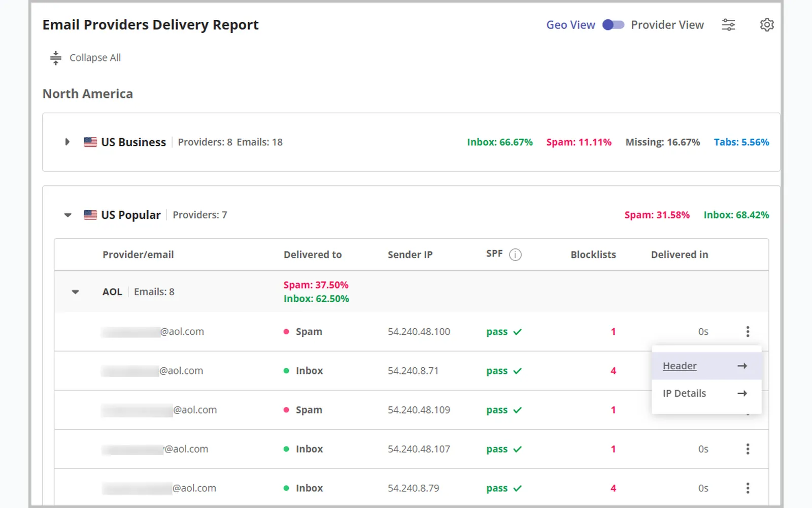Screen dimensions: 812x508
Task: Click the Geo View label
Action: click(x=570, y=25)
